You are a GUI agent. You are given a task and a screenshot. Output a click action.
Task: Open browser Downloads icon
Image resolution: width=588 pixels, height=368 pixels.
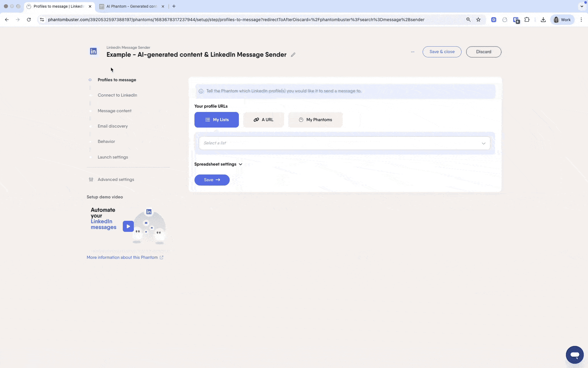point(543,20)
